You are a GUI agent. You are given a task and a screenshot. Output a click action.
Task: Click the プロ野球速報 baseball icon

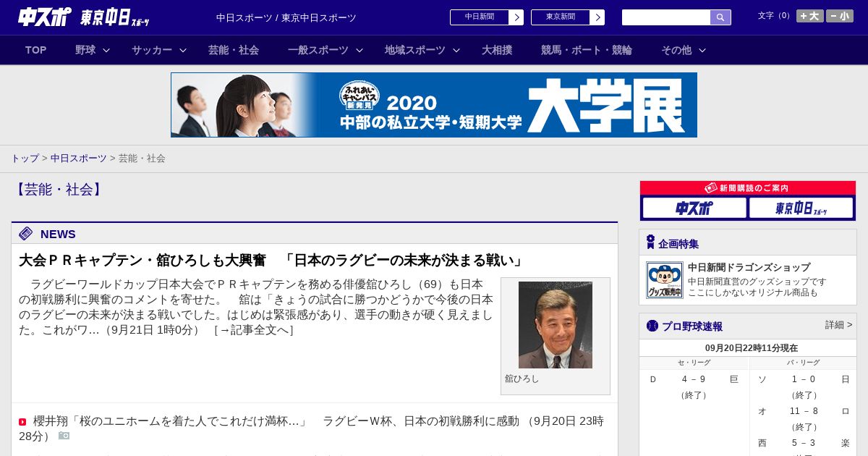[x=652, y=326]
